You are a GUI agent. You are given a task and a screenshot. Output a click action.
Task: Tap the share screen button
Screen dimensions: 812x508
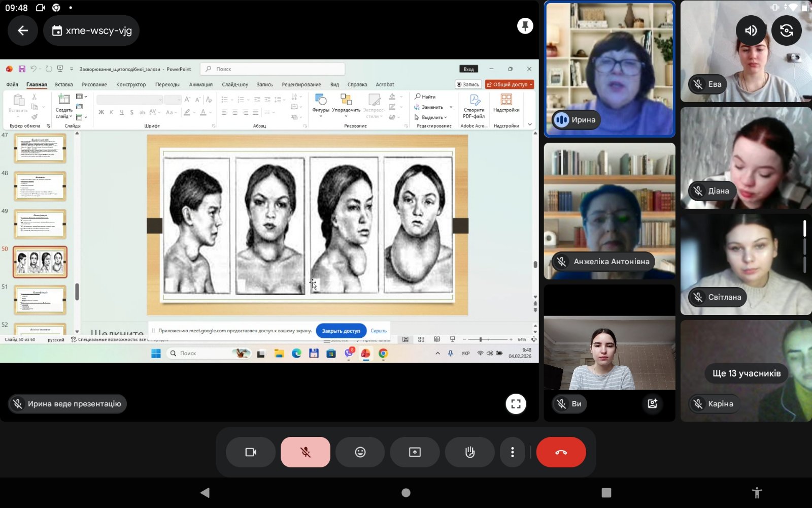click(415, 452)
